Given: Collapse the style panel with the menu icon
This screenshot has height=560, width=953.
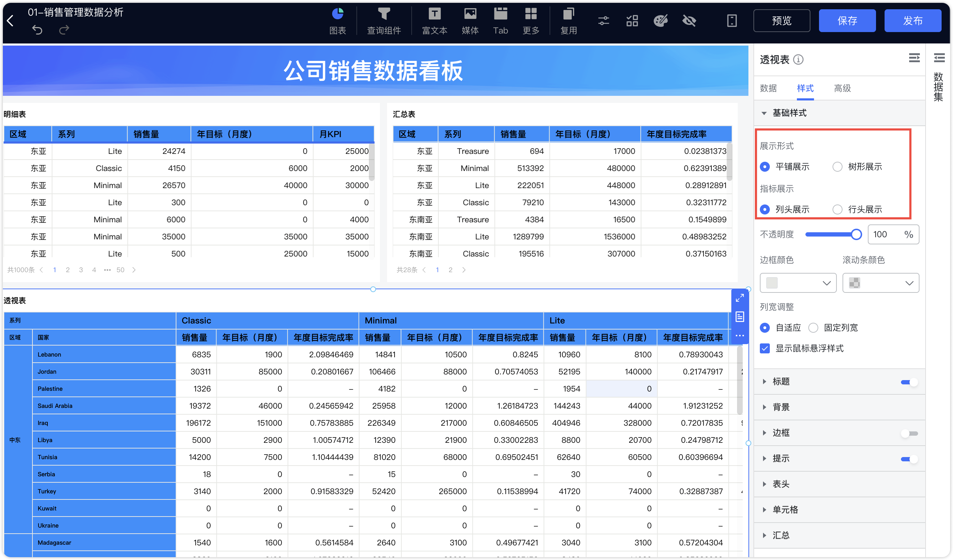Looking at the screenshot, I should pos(914,58).
